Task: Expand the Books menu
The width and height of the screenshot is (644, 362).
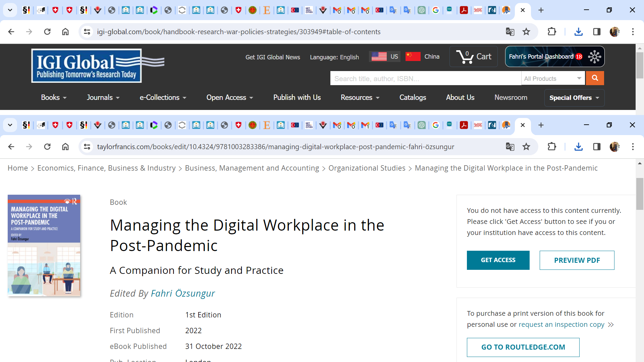Action: pos(54,98)
